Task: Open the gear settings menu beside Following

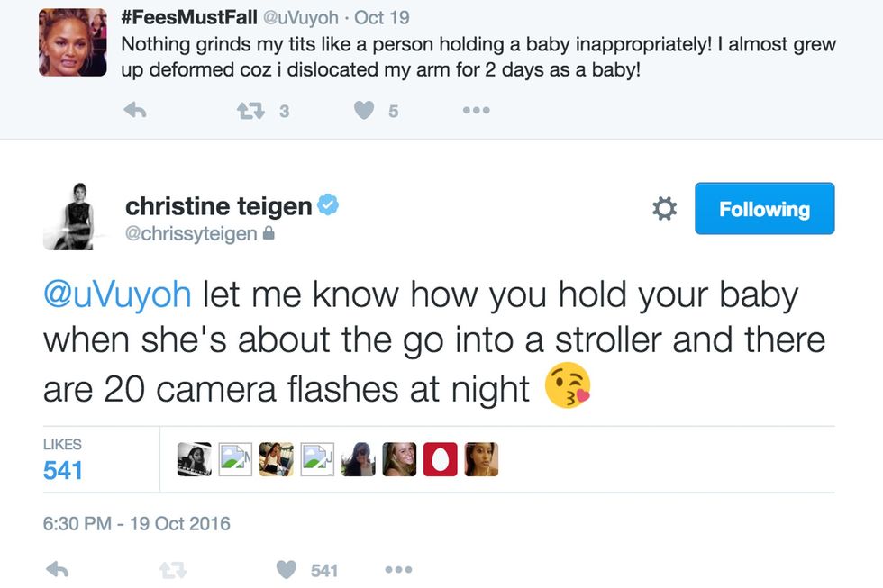Action: coord(664,209)
